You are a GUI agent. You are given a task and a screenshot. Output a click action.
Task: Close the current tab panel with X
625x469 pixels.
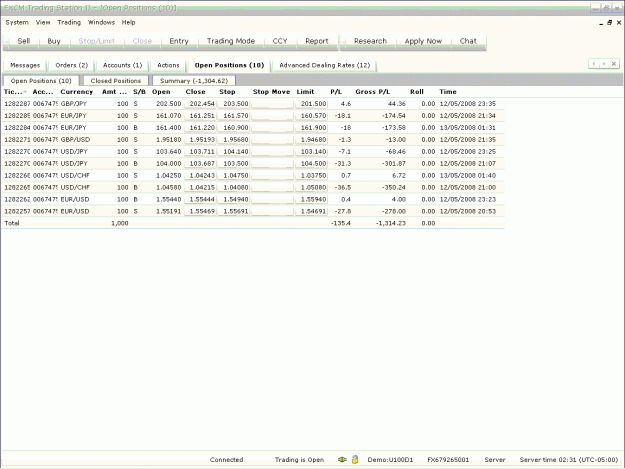[x=614, y=64]
